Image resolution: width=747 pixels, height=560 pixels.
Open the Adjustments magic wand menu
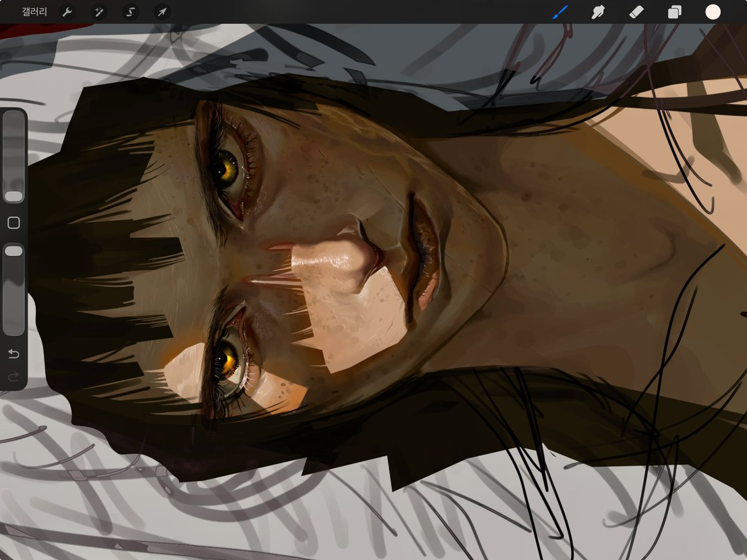point(99,12)
